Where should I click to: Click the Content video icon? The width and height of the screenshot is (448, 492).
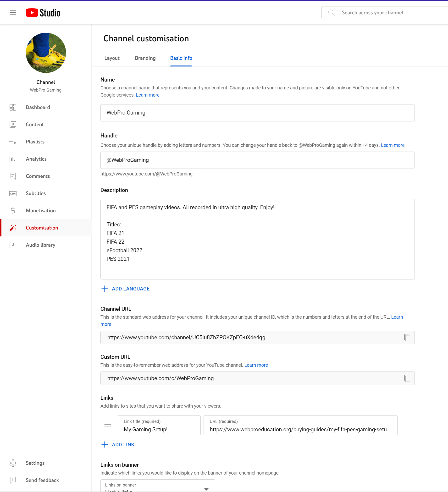coord(13,125)
